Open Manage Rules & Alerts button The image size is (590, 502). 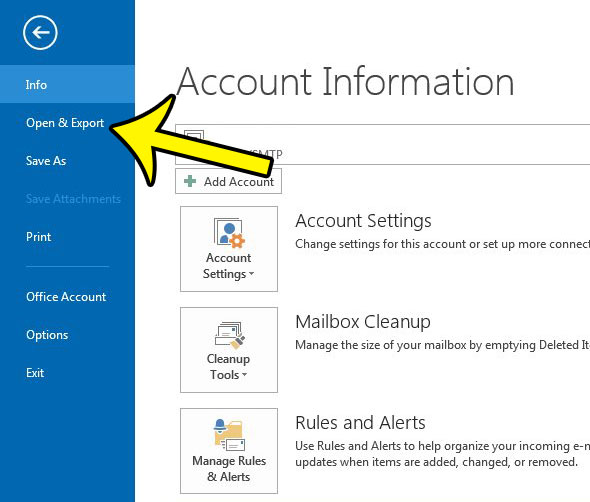pos(229,451)
